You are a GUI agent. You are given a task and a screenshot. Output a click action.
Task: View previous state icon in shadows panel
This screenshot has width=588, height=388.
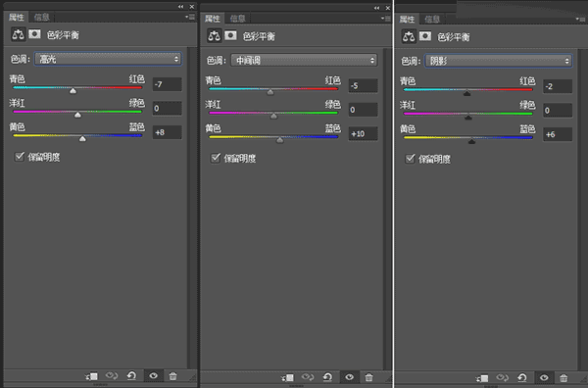point(502,377)
